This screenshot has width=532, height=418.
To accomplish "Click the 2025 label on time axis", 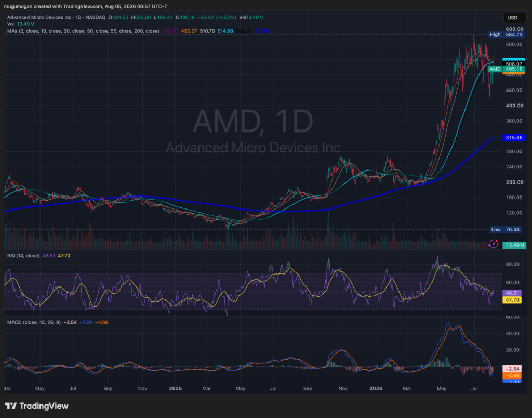I will click(176, 388).
